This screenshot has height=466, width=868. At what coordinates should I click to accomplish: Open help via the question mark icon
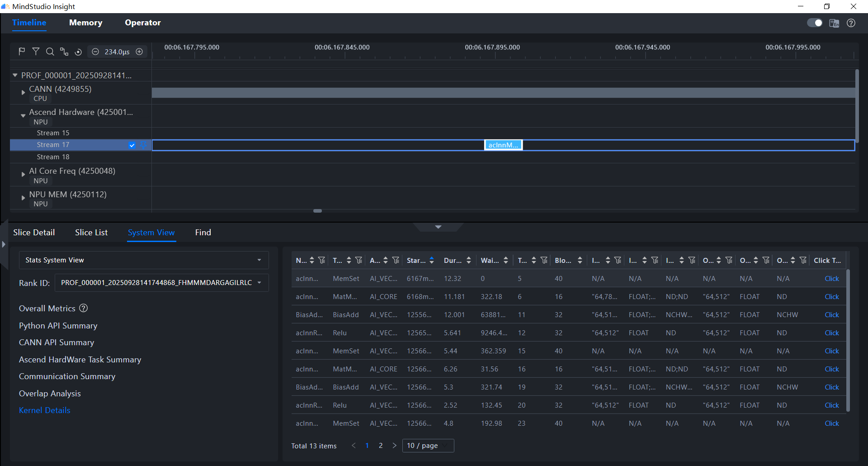(x=851, y=23)
